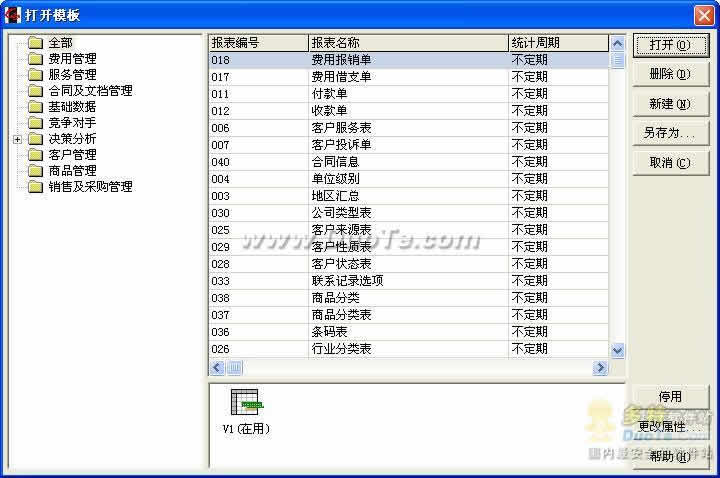Image resolution: width=720 pixels, height=478 pixels.
Task: Select the 客户投诉单 row
Action: [x=409, y=145]
